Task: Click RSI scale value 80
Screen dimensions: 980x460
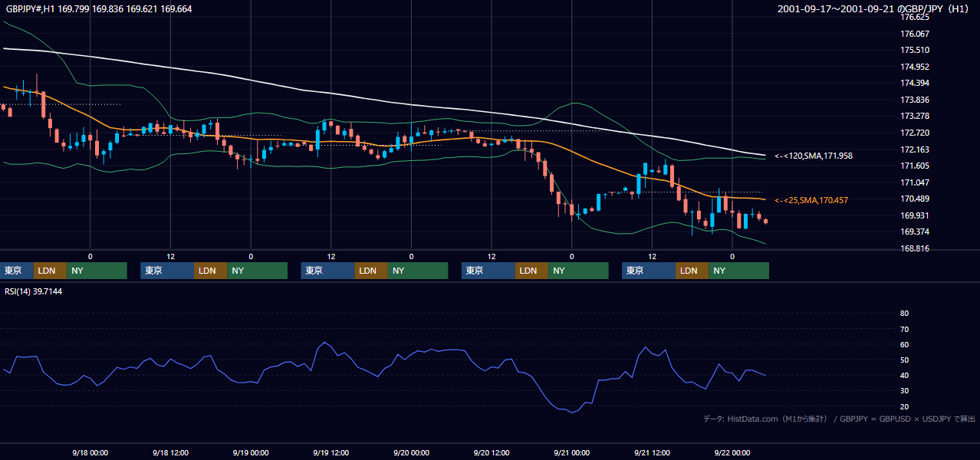Action: click(x=904, y=314)
